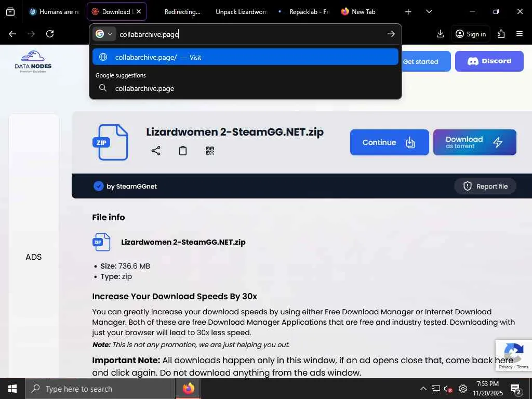Reload the current page

tap(50, 34)
